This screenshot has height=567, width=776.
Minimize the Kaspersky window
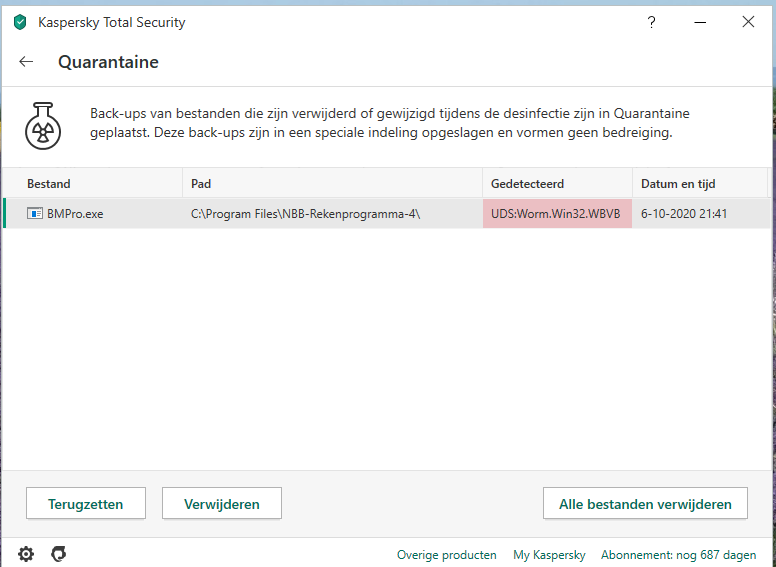[700, 22]
